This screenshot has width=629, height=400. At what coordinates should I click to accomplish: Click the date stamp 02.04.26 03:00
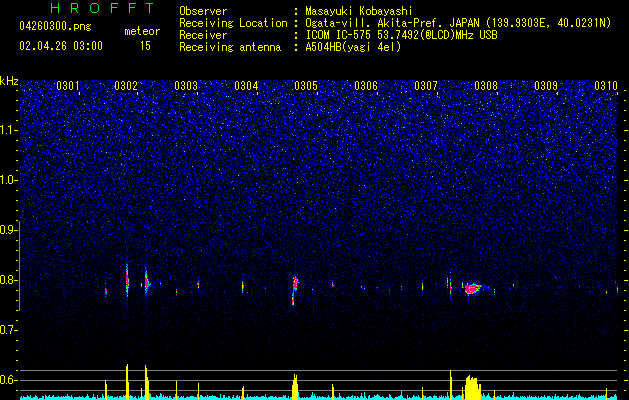coord(61,46)
